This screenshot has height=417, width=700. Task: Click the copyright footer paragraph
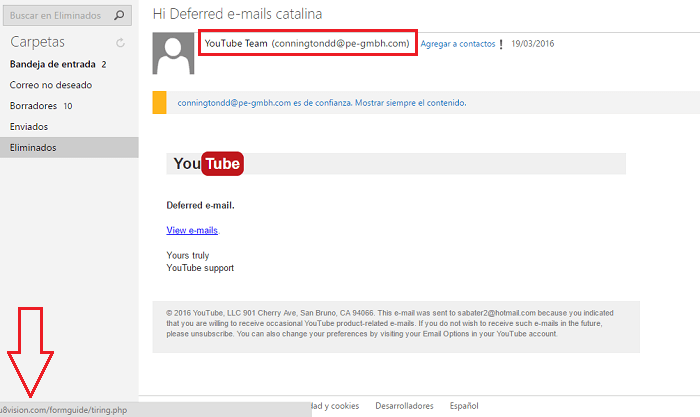coord(390,323)
